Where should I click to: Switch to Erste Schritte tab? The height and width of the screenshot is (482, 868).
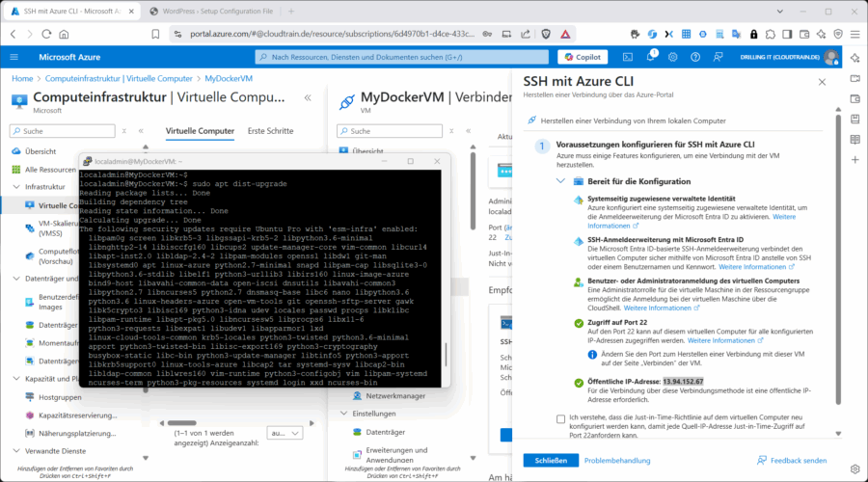click(270, 131)
